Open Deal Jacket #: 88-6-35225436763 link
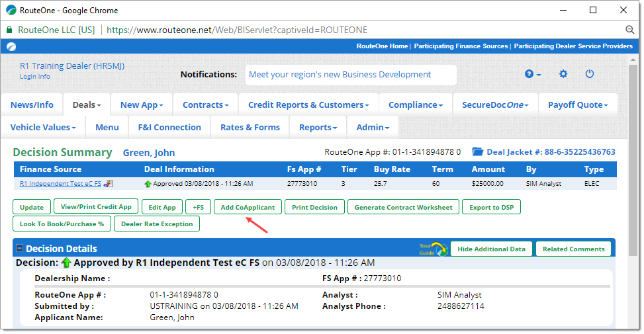 click(x=551, y=152)
